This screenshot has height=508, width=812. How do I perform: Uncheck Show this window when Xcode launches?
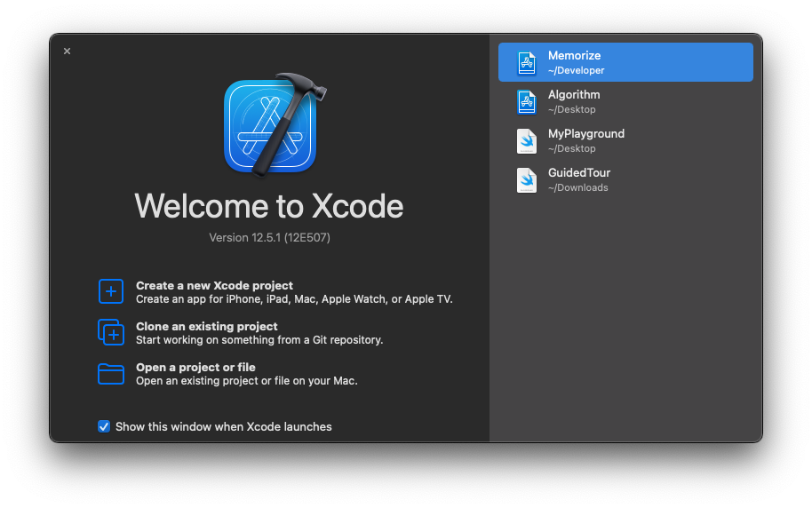click(104, 426)
